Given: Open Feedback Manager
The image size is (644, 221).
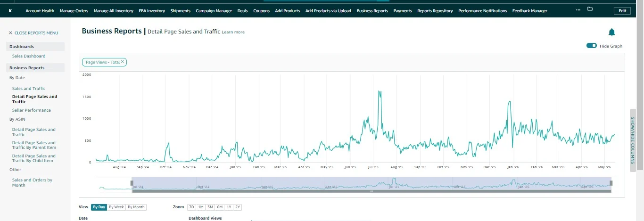Looking at the screenshot, I should pos(530,11).
